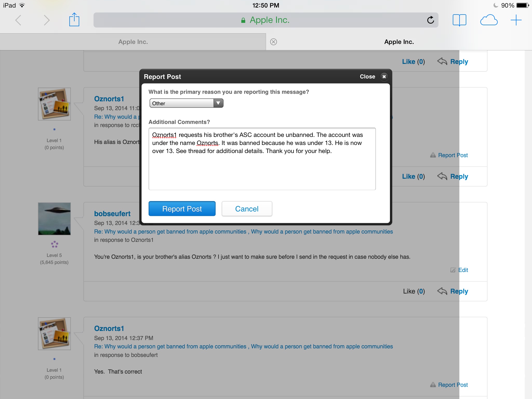The width and height of the screenshot is (532, 399).
Task: Open bobseufert's profile name link
Action: pos(112,214)
